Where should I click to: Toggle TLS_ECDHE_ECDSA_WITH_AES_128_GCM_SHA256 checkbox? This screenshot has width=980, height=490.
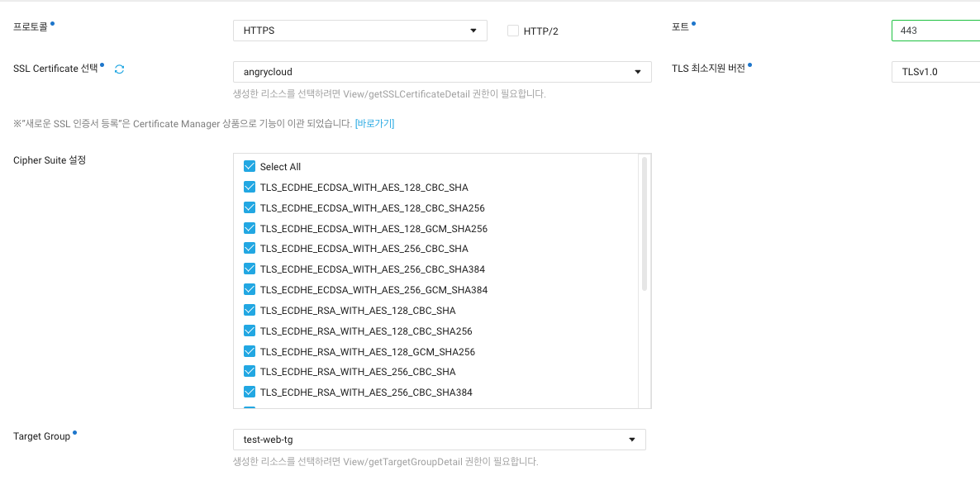[250, 228]
